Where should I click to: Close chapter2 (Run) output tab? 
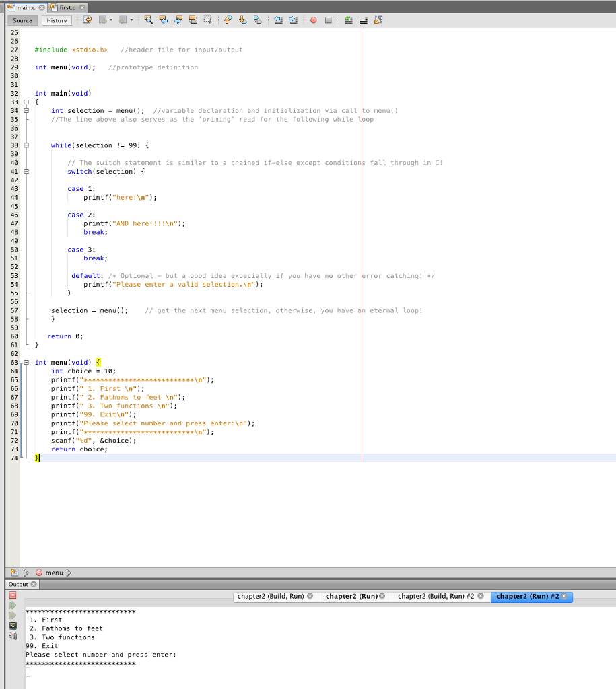[x=382, y=596]
